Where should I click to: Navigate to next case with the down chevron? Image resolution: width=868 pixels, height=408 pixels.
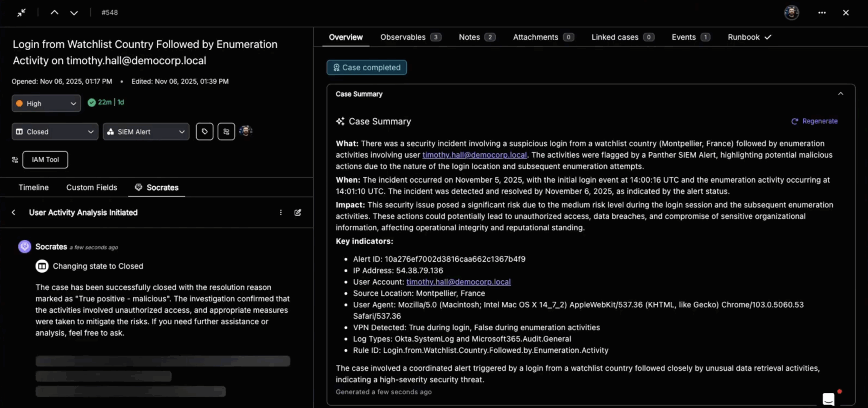click(74, 13)
